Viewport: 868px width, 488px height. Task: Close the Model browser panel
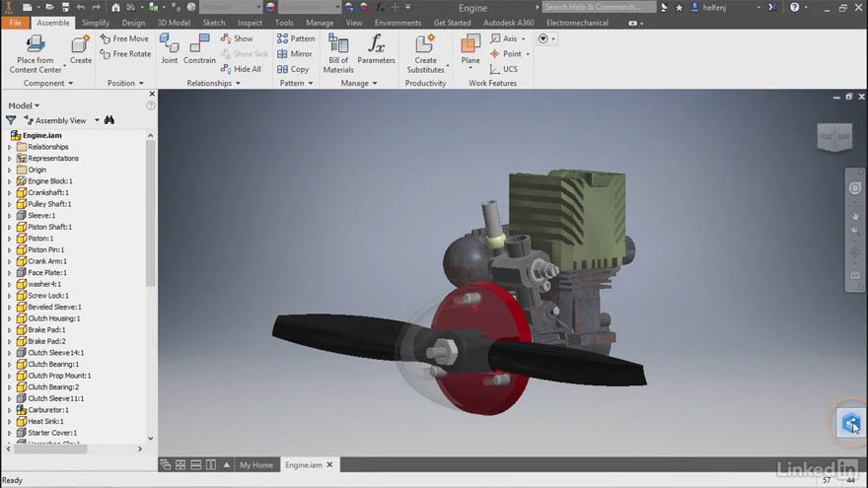pyautogui.click(x=152, y=94)
